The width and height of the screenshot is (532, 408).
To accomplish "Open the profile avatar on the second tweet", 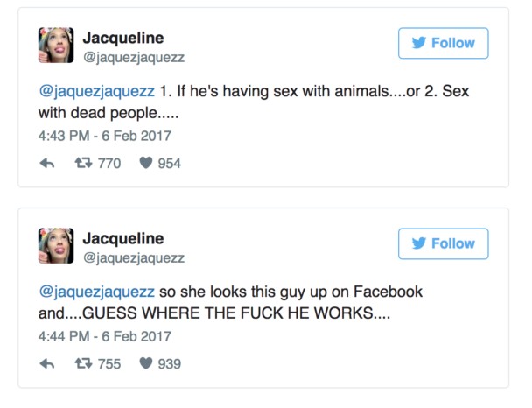I will pos(55,246).
